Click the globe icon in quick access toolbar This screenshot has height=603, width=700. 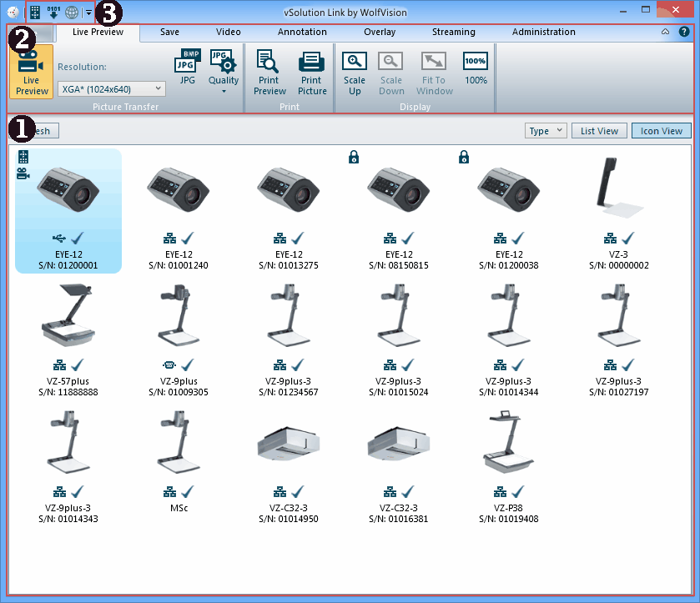pyautogui.click(x=72, y=12)
